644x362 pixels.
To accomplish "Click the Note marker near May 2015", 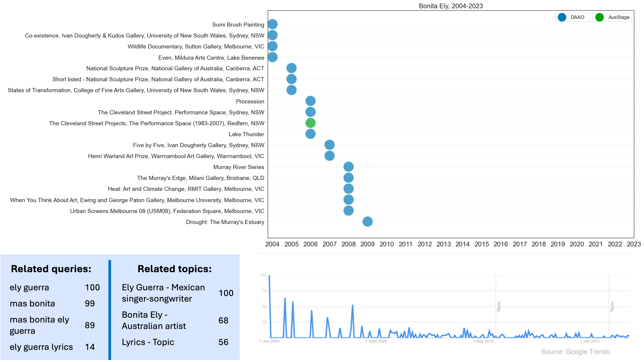I will coord(499,306).
